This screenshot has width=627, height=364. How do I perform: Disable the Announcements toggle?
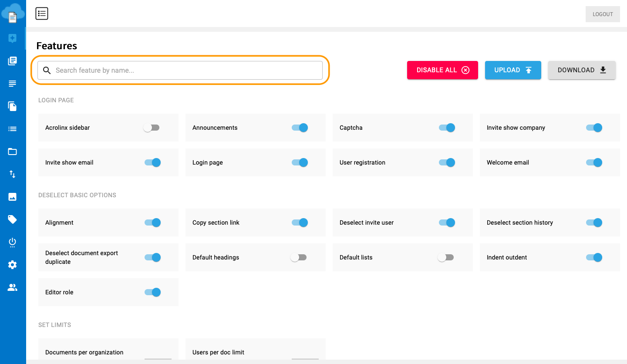[x=300, y=128]
